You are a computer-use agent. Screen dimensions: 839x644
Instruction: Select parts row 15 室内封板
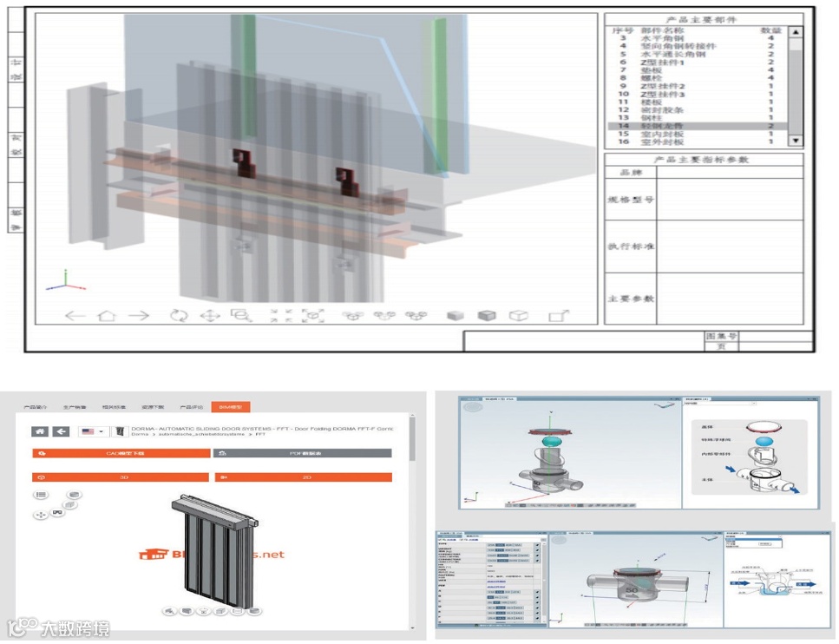(x=698, y=134)
